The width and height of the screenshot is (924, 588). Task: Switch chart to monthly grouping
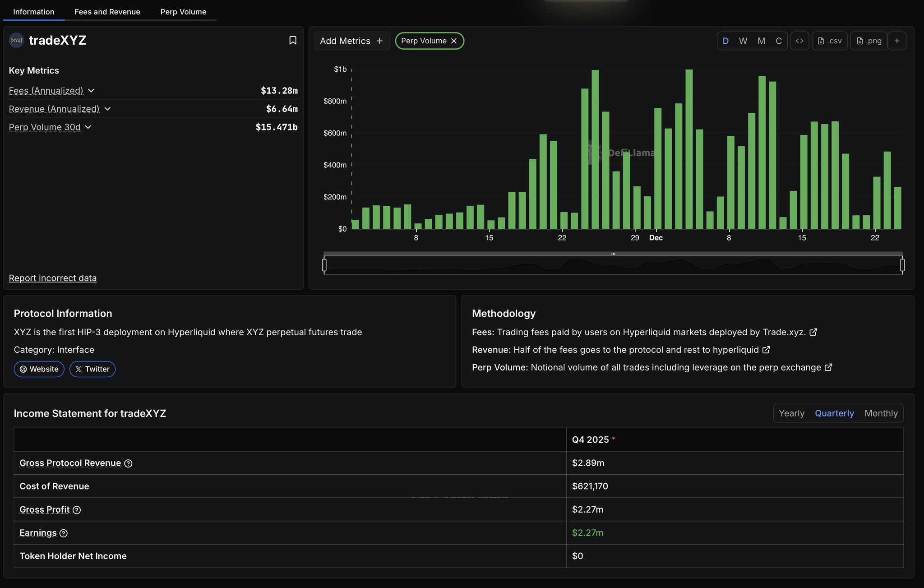[761, 41]
